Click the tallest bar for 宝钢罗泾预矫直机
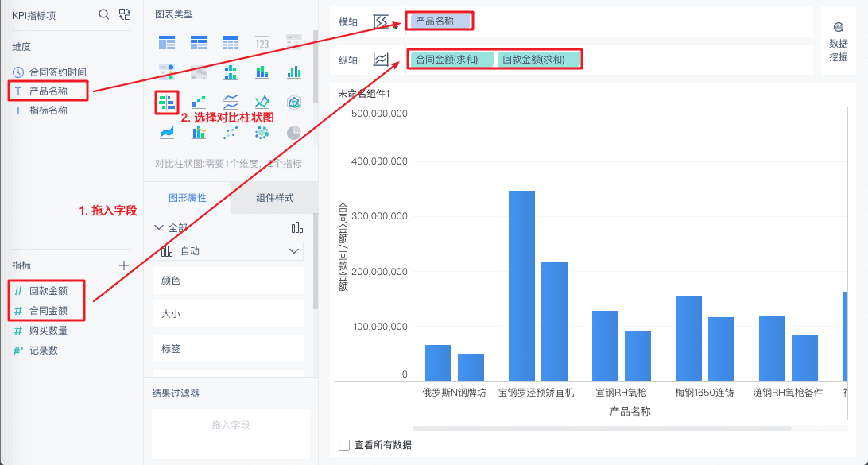868x465 pixels. point(521,285)
